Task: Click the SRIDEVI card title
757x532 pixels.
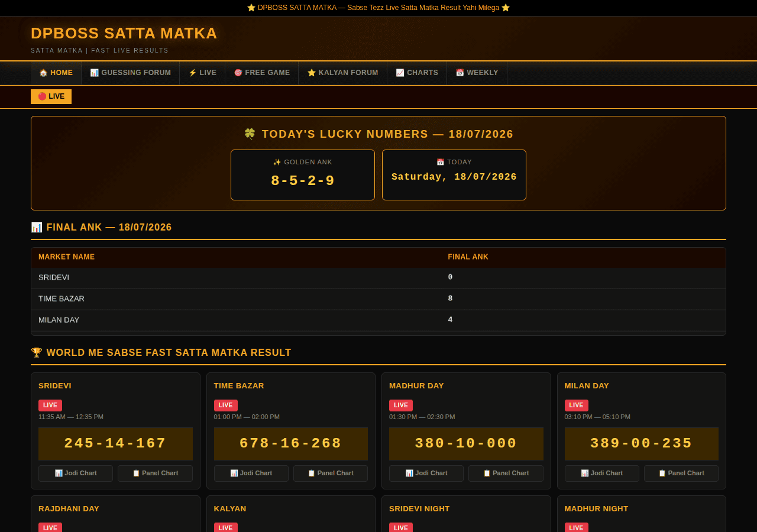Action: click(x=55, y=386)
